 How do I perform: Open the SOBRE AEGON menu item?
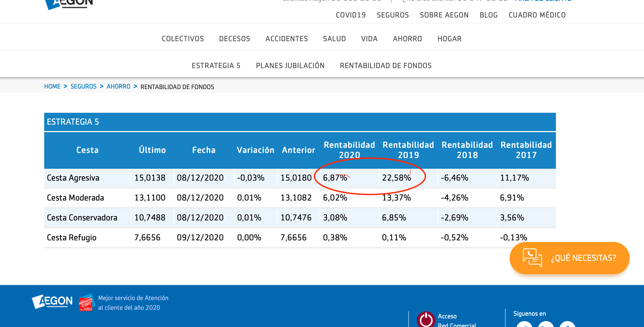pyautogui.click(x=444, y=15)
